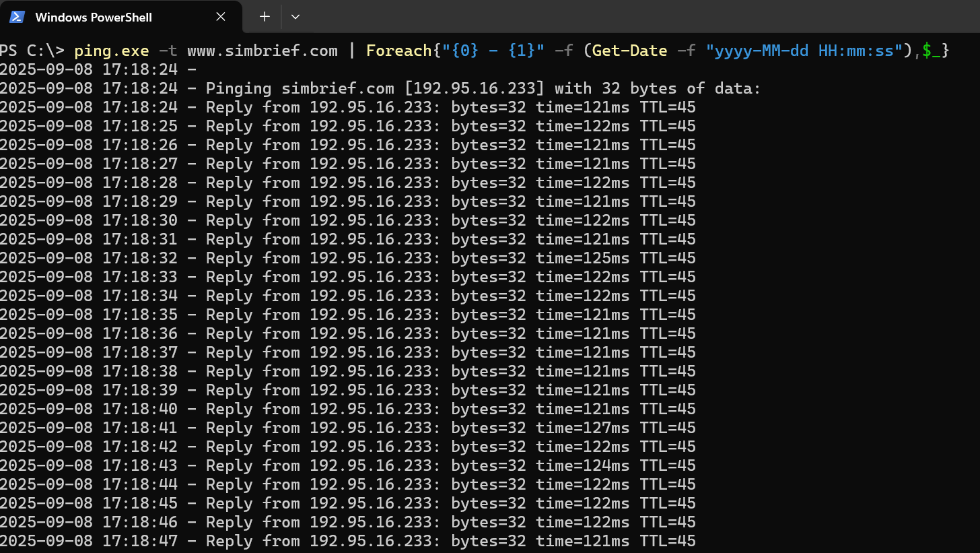Click the "yyyy-MM-dd HH:mm:ss" format string
This screenshot has height=553, width=980.
(804, 51)
